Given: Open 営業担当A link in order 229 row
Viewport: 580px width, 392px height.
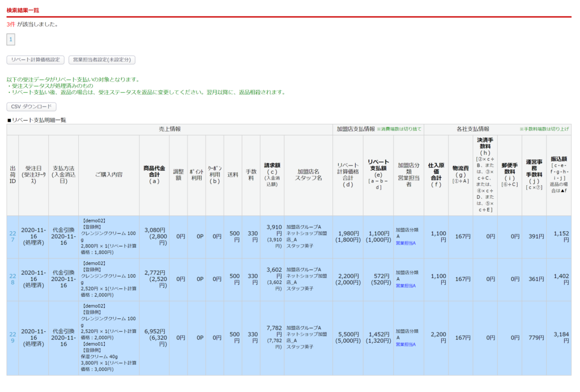Looking at the screenshot, I should 406,344.
